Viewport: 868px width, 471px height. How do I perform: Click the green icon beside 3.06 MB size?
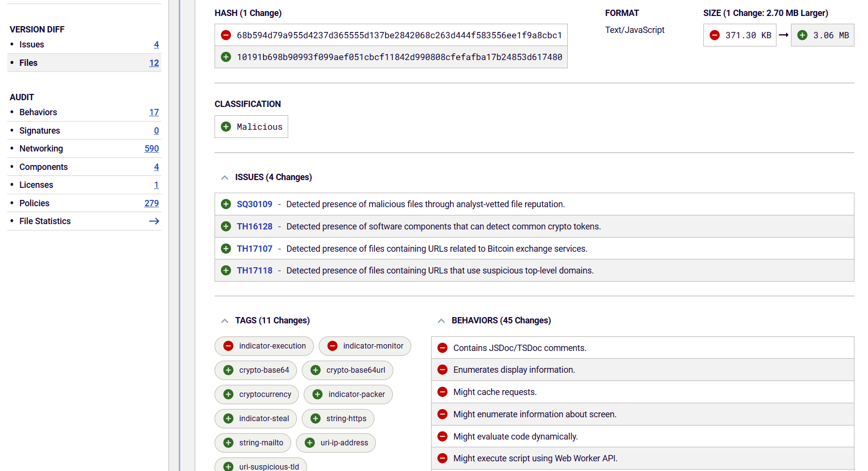click(x=802, y=35)
